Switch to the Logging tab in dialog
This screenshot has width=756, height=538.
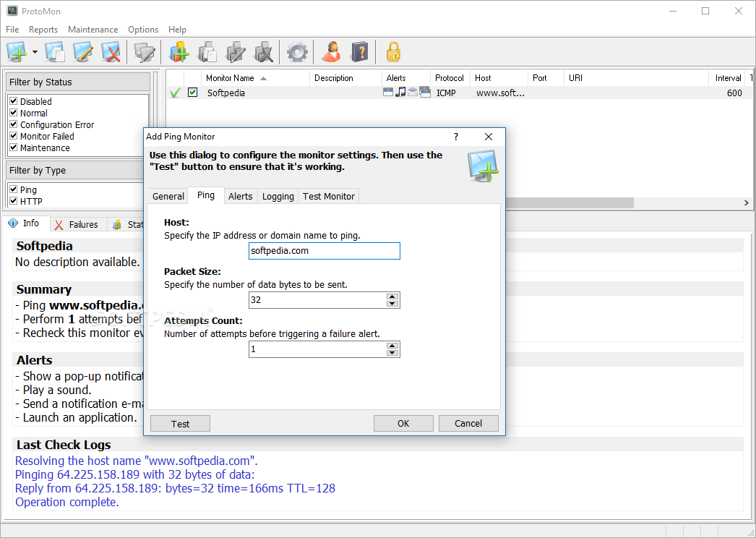click(278, 197)
